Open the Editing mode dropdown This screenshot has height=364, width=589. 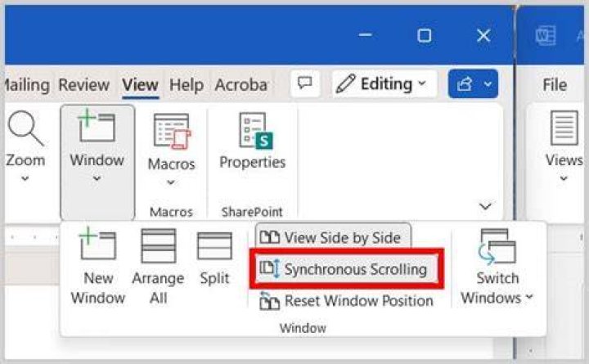tap(384, 83)
